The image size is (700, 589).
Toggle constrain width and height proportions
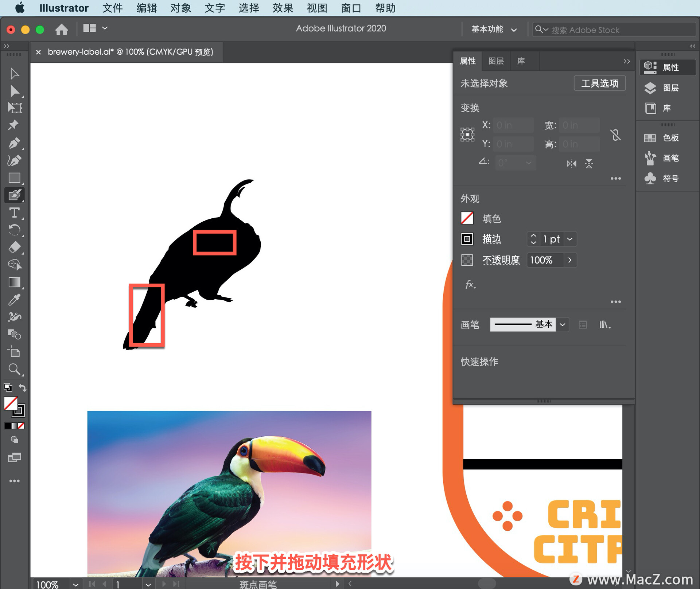pyautogui.click(x=615, y=135)
